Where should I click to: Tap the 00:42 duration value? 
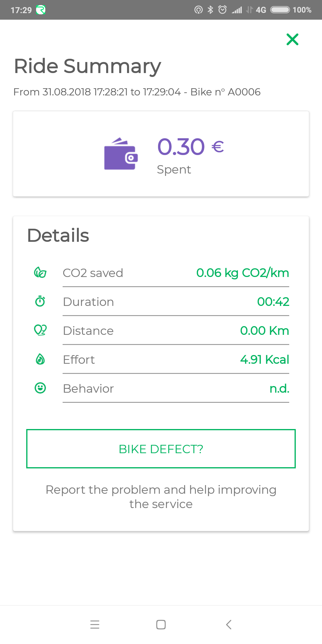[x=273, y=302]
